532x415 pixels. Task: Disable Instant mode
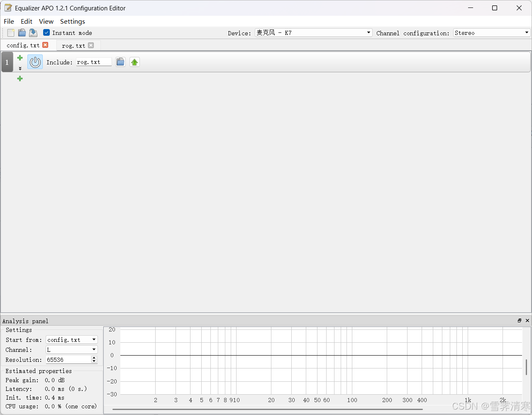tap(46, 32)
